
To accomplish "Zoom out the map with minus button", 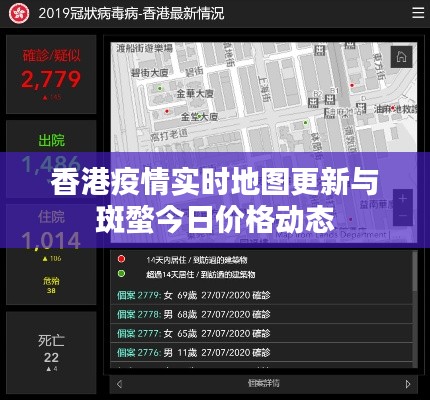I will coord(403,216).
